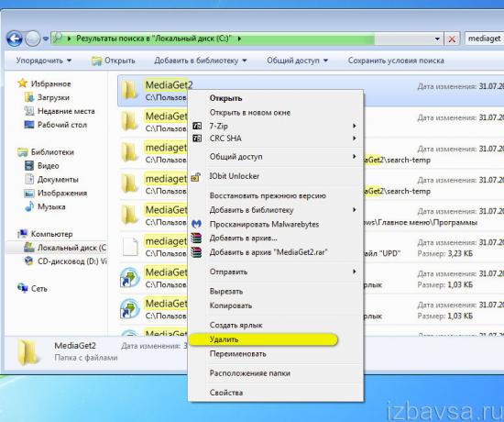Click Сохранить условия поиска button
This screenshot has height=422, width=504.
click(x=396, y=61)
